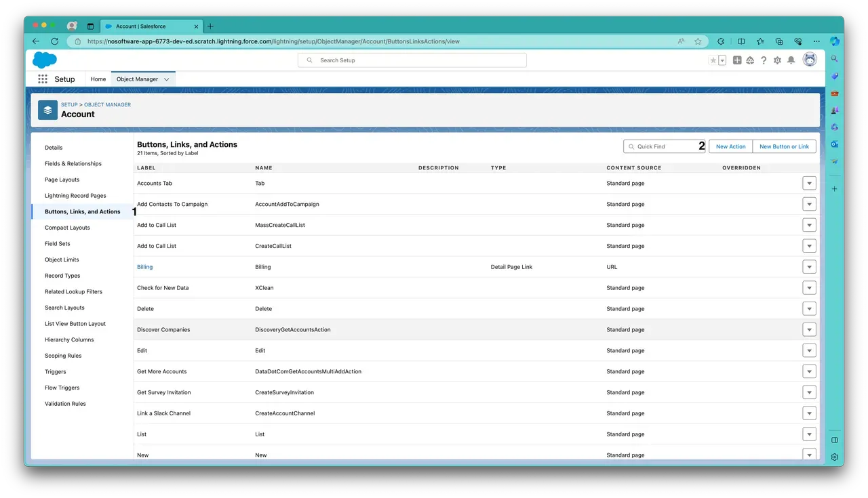The width and height of the screenshot is (868, 498).
Task: Reload the page with the browser refresh icon
Action: click(54, 41)
